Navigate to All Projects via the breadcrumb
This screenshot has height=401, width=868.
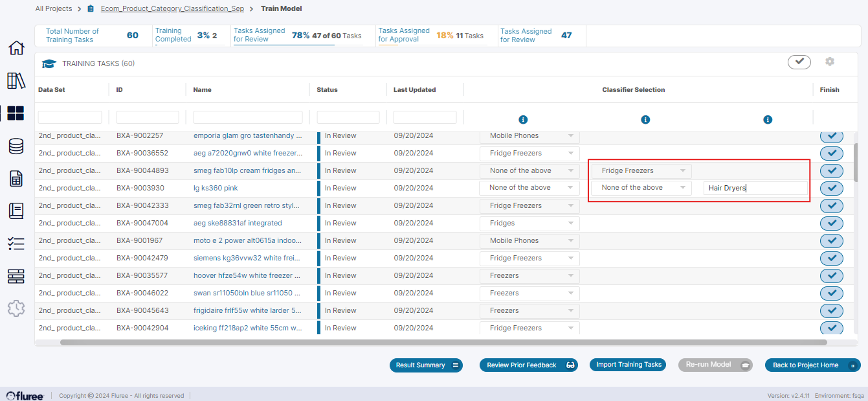54,8
